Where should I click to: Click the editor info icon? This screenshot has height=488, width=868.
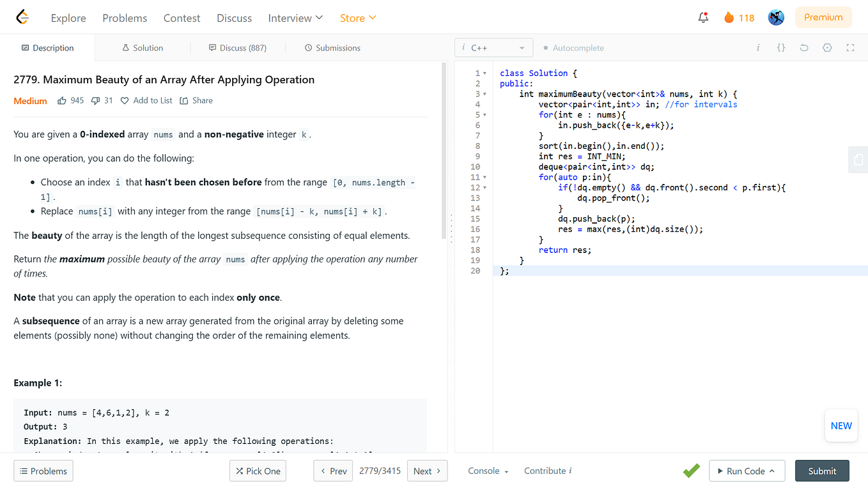click(757, 47)
